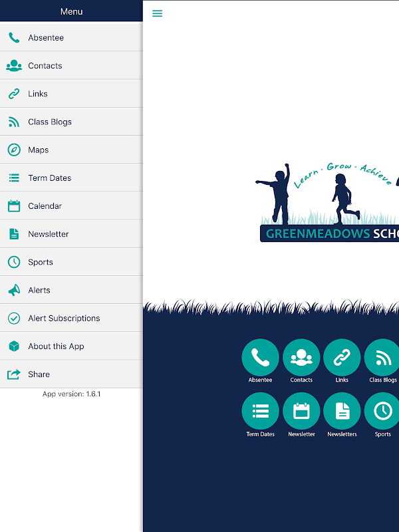The height and width of the screenshot is (532, 399).
Task: Click Absentee label under home phone button
Action: tap(260, 380)
